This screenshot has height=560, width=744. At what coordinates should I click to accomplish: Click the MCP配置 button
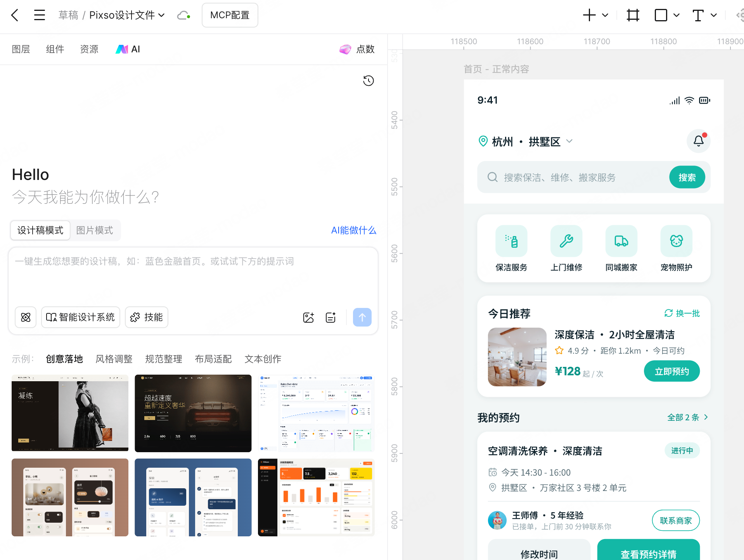point(230,15)
